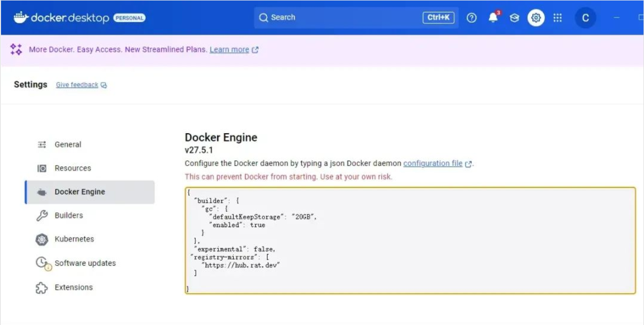The image size is (644, 325).
Task: Click the "enabled": true line
Action: click(237, 225)
